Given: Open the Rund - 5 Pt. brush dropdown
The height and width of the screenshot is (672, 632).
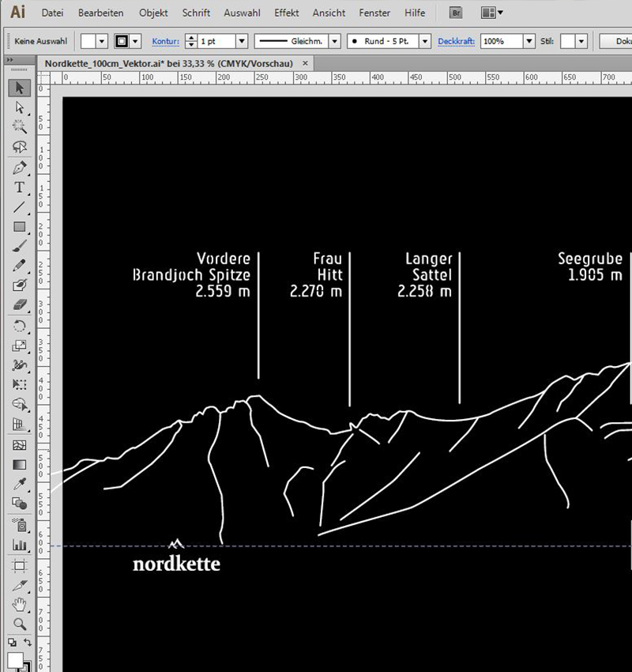Looking at the screenshot, I should (425, 42).
